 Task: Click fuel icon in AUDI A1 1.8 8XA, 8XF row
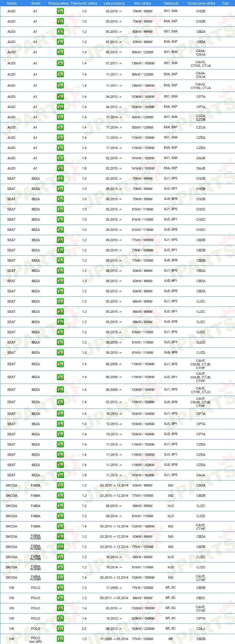click(x=60, y=168)
